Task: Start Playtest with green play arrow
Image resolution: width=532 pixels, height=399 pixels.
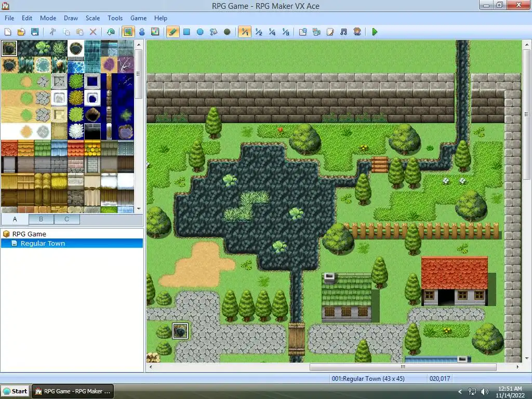Action: 375,32
